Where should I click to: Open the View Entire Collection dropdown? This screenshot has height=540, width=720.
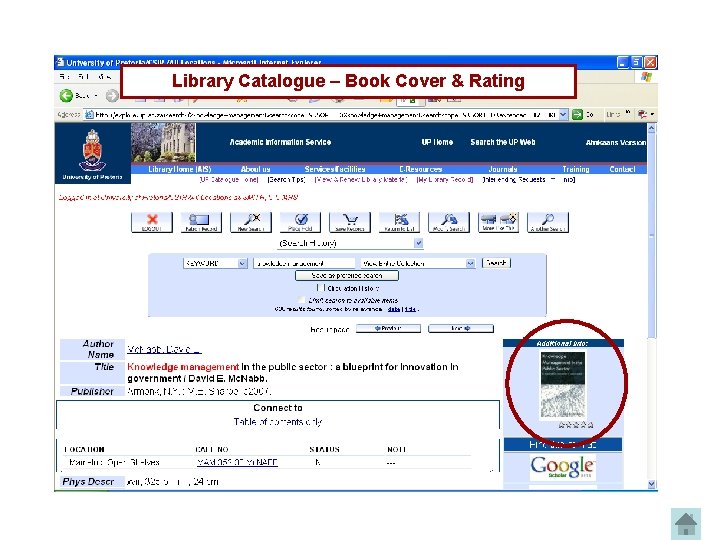point(417,263)
